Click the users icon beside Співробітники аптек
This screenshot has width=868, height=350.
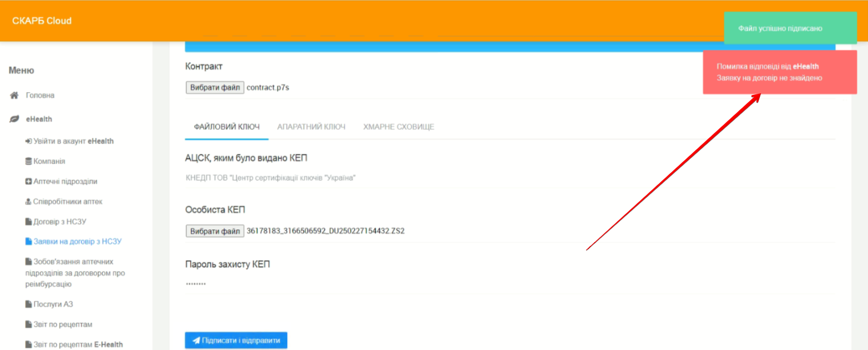[29, 202]
